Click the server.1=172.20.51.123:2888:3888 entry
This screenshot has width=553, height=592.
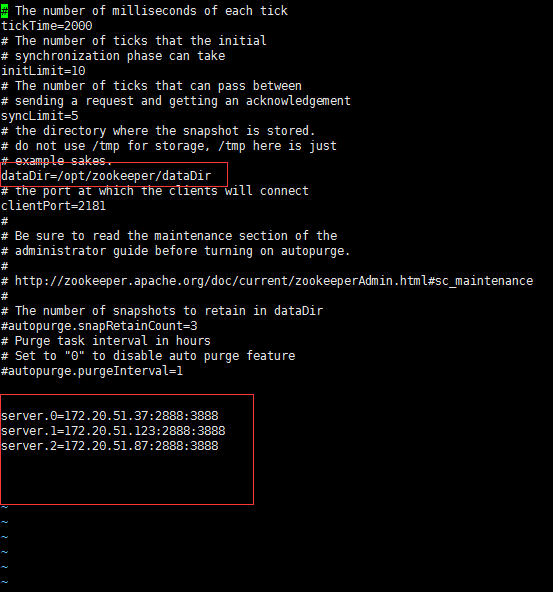[x=113, y=431]
